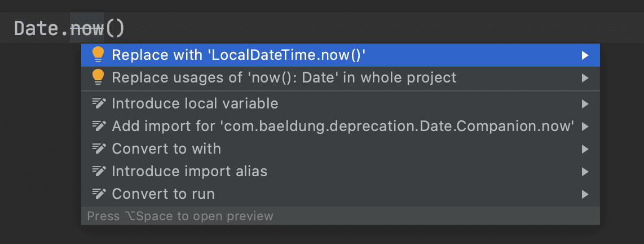The image size is (644, 244).
Task: Open submenu arrow for Introduce import alias
Action: (585, 171)
